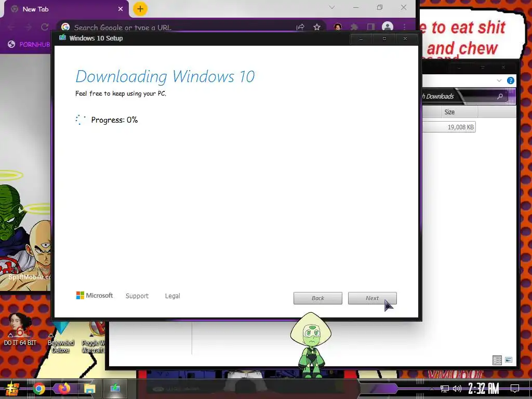532x399 pixels.
Task: Open the Explorer help question mark icon
Action: coord(510,81)
